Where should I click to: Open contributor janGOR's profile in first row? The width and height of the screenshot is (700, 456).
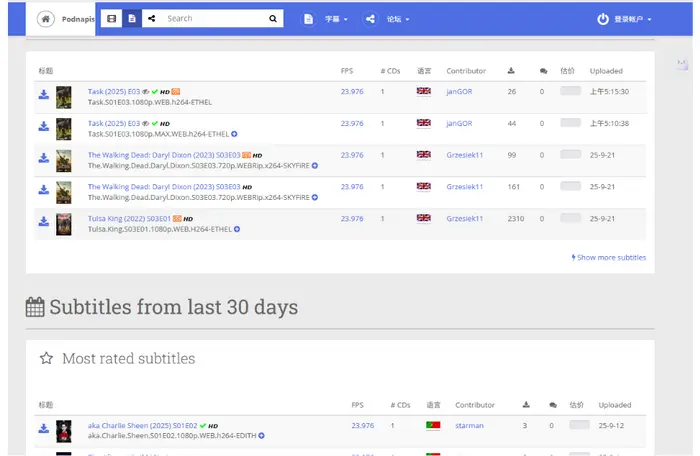[459, 92]
